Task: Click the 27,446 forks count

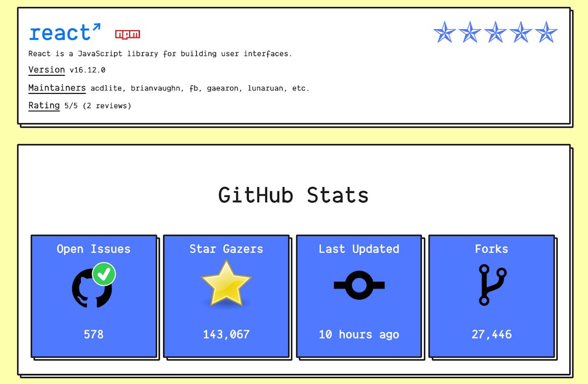Action: (x=492, y=334)
